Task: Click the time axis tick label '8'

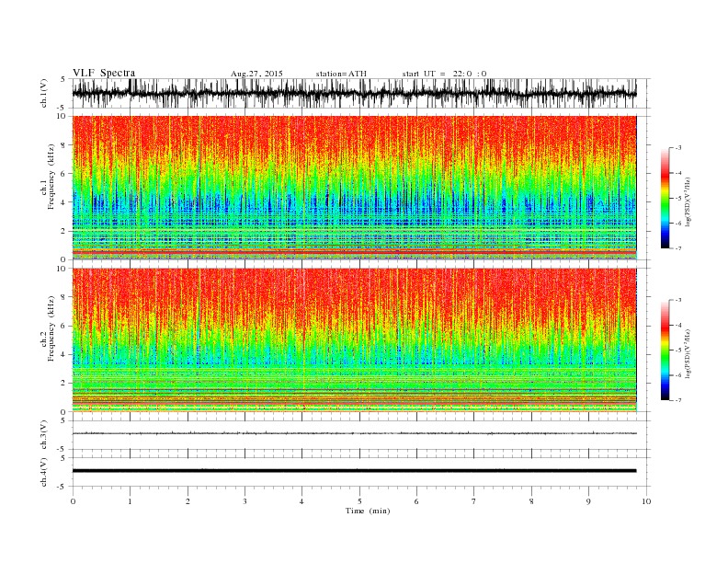Action: tap(531, 501)
